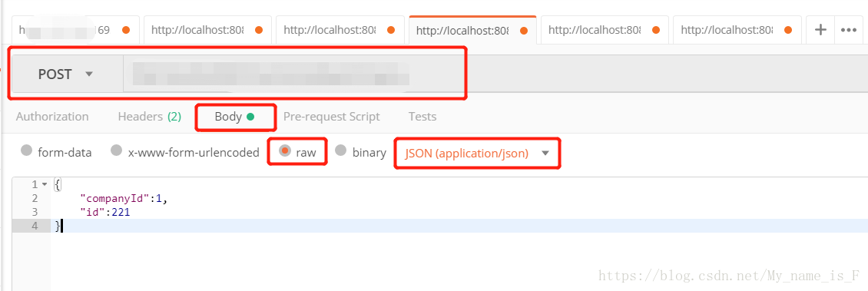Viewport: 868px width, 291px height.
Task: Select the binary radio button
Action: click(341, 151)
